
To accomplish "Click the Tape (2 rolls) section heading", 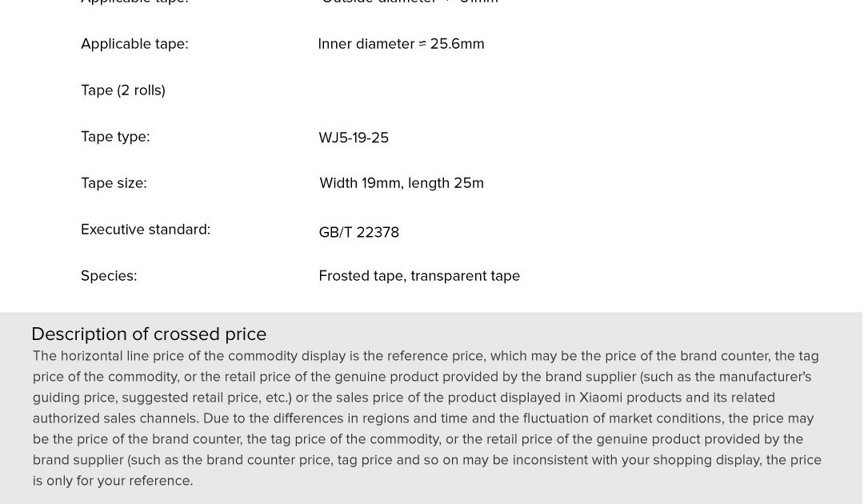I will click(x=123, y=90).
